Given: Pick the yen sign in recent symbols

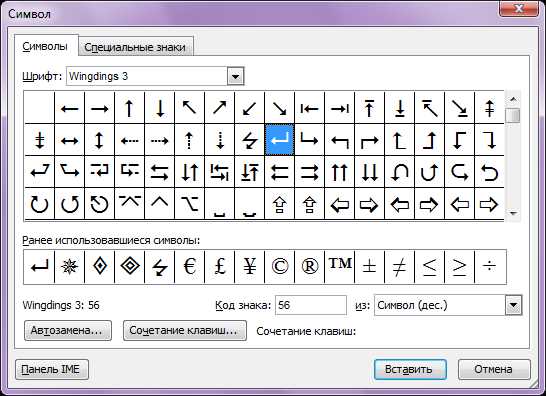Looking at the screenshot, I should [250, 267].
